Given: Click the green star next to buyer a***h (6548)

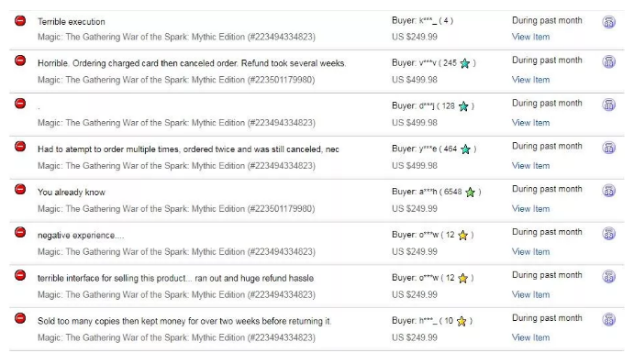Looking at the screenshot, I should [x=470, y=193].
